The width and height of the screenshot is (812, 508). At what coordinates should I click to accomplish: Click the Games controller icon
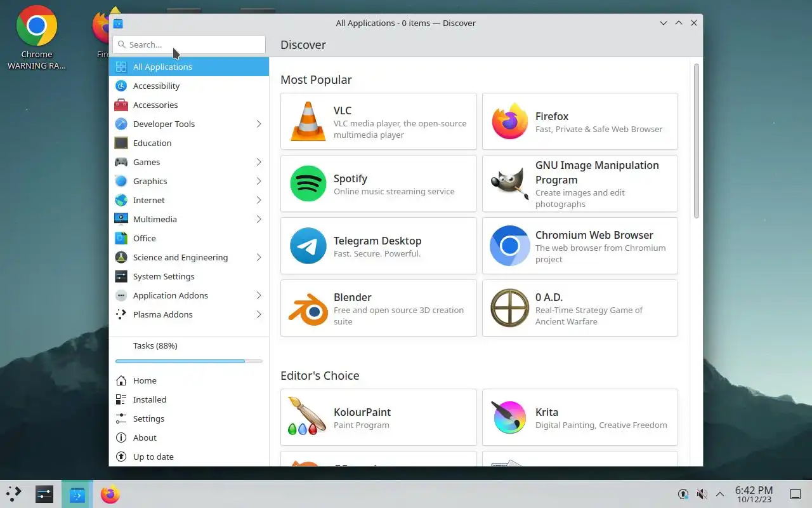pos(121,162)
